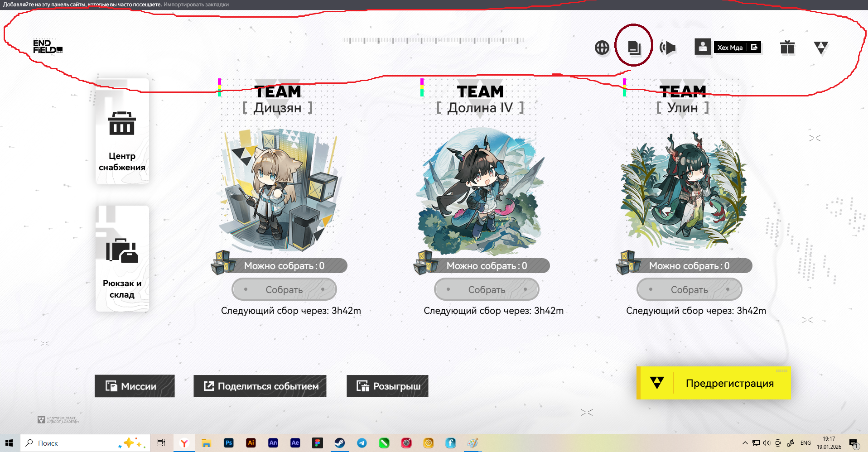Expand hidden system tray icons

tap(745, 443)
